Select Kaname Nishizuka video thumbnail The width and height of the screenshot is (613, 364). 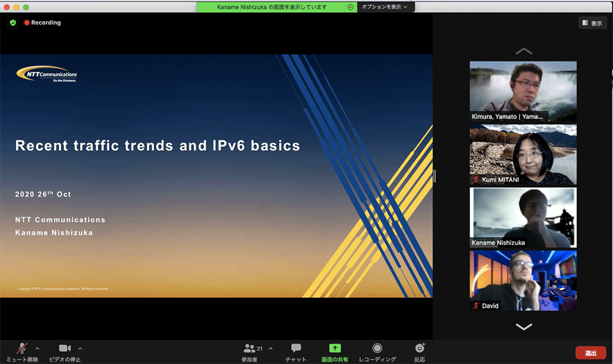click(x=523, y=218)
